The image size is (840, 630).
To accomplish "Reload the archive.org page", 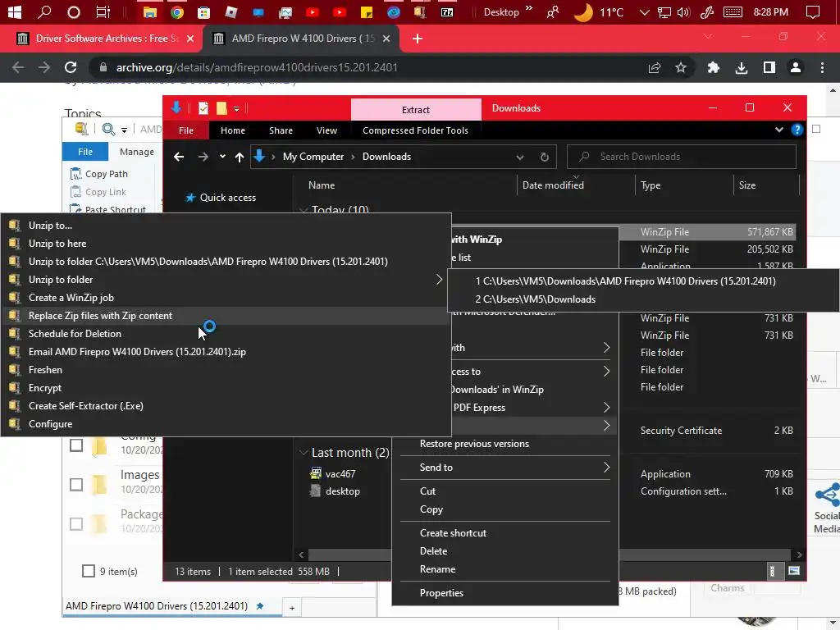I will click(71, 67).
